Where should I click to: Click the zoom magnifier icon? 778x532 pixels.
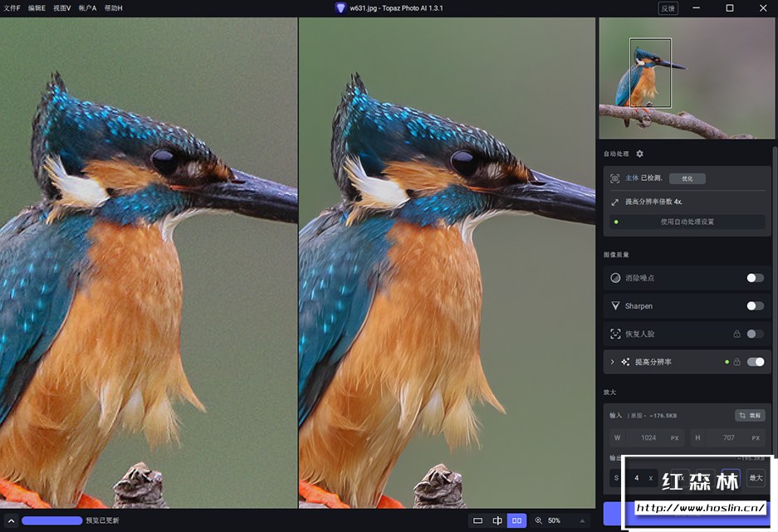[x=539, y=520]
